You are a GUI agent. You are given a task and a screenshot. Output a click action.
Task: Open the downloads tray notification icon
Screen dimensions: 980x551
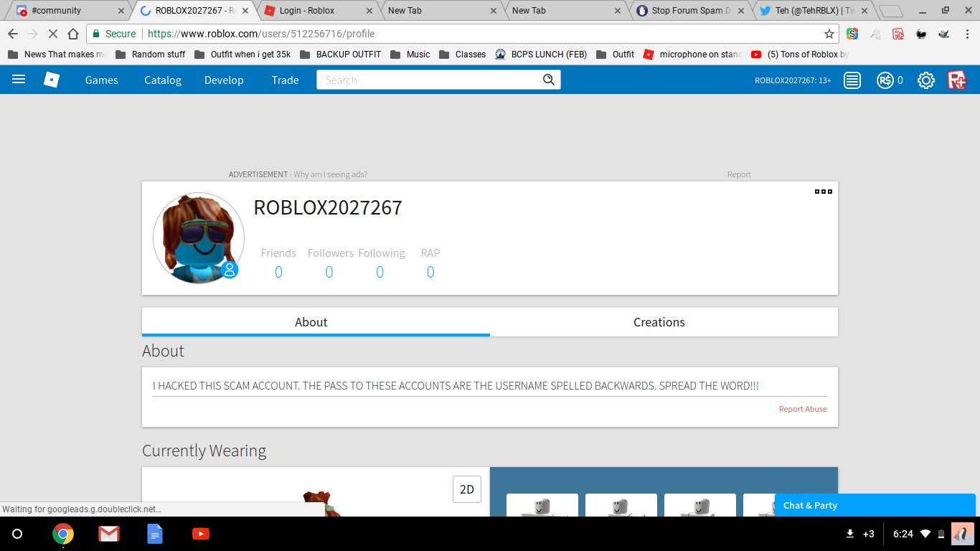click(850, 534)
